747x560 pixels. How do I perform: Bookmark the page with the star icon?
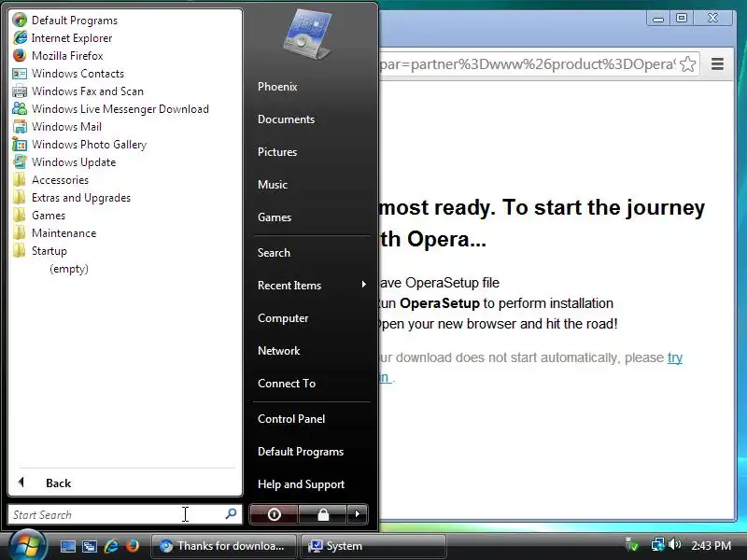click(687, 63)
